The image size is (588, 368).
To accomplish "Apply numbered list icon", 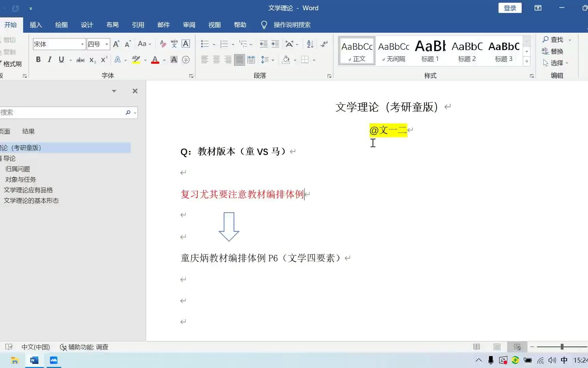I will (x=224, y=44).
